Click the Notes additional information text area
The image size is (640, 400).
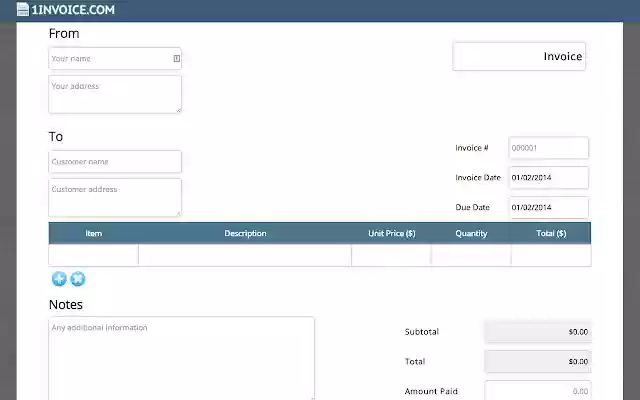[182, 358]
